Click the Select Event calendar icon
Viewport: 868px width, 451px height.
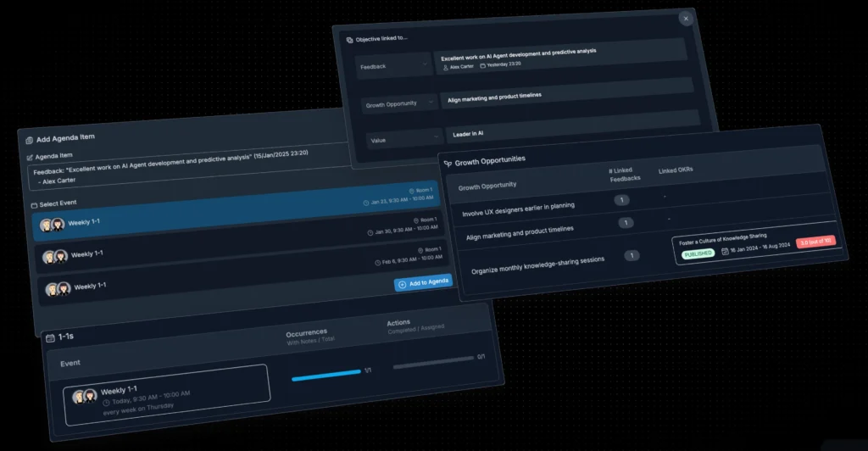click(x=34, y=205)
